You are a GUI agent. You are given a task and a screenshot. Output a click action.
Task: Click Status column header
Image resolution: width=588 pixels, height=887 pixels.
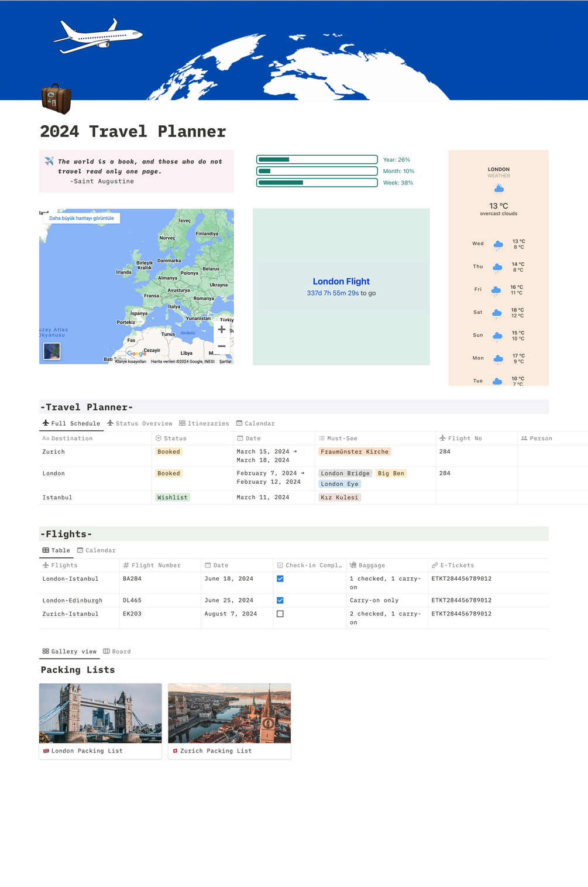point(192,439)
